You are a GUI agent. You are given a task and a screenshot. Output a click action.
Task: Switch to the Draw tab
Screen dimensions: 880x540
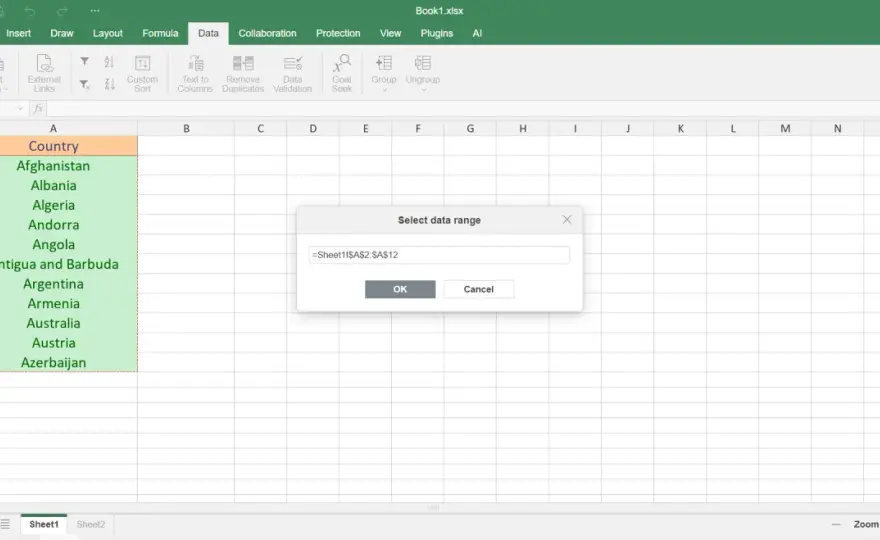point(62,33)
